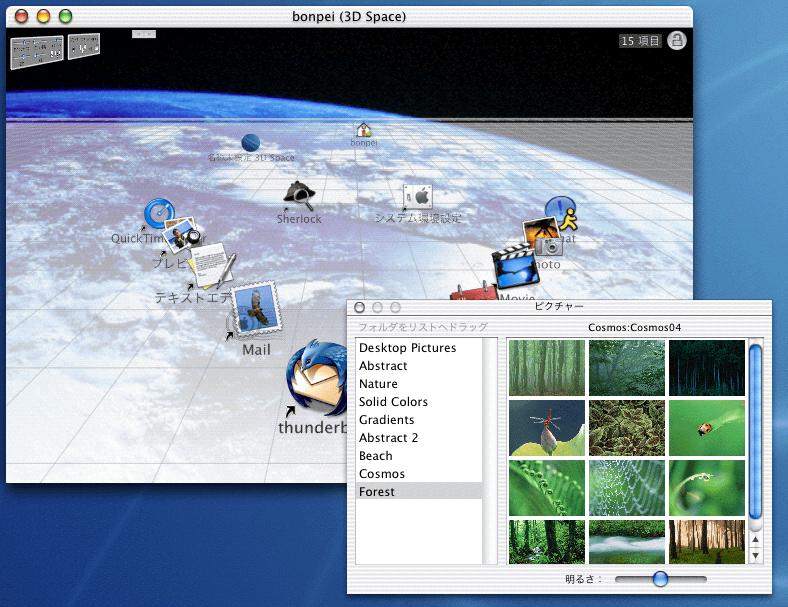Close the bonpei 3D Space window
Image resolution: width=788 pixels, height=607 pixels.
[22, 16]
